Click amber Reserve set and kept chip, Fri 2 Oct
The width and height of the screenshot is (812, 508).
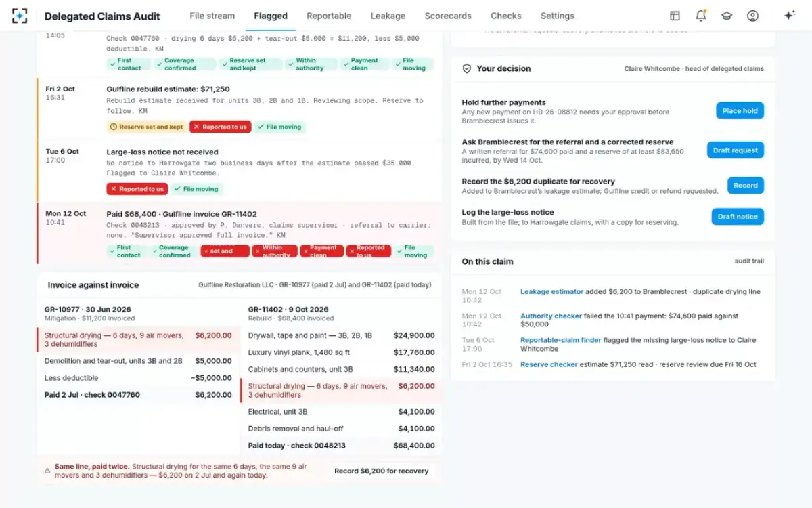pyautogui.click(x=146, y=127)
